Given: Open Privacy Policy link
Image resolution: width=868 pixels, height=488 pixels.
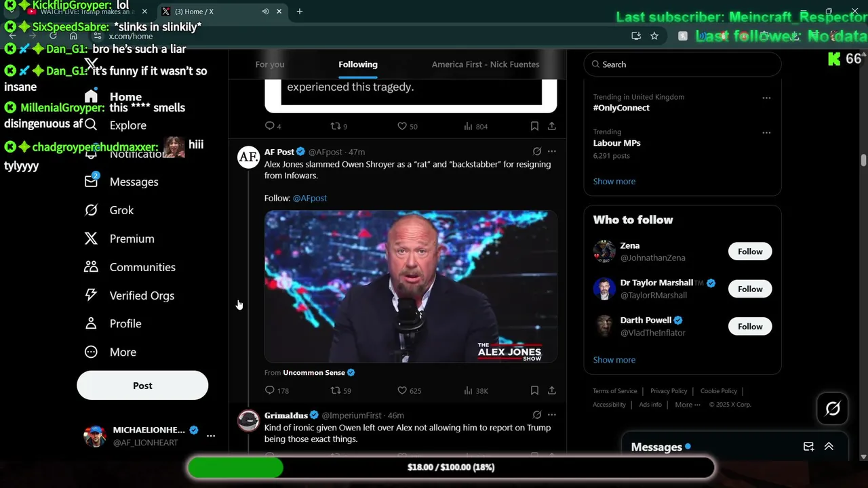Looking at the screenshot, I should point(669,391).
